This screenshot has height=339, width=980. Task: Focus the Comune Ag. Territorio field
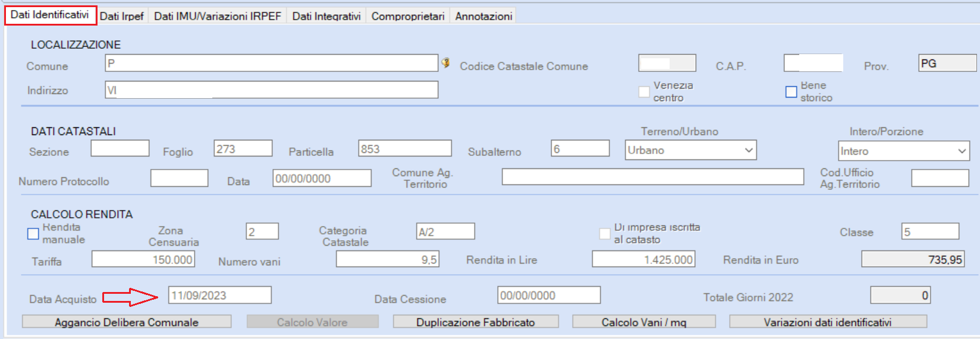pyautogui.click(x=653, y=177)
